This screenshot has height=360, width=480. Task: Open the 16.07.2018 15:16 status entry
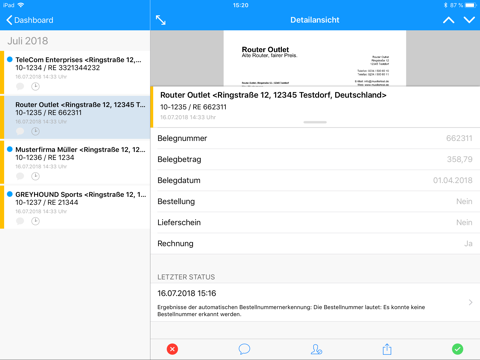[x=315, y=303]
